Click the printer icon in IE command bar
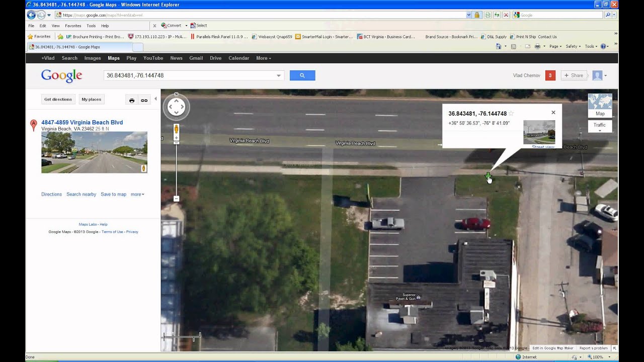 click(537, 46)
